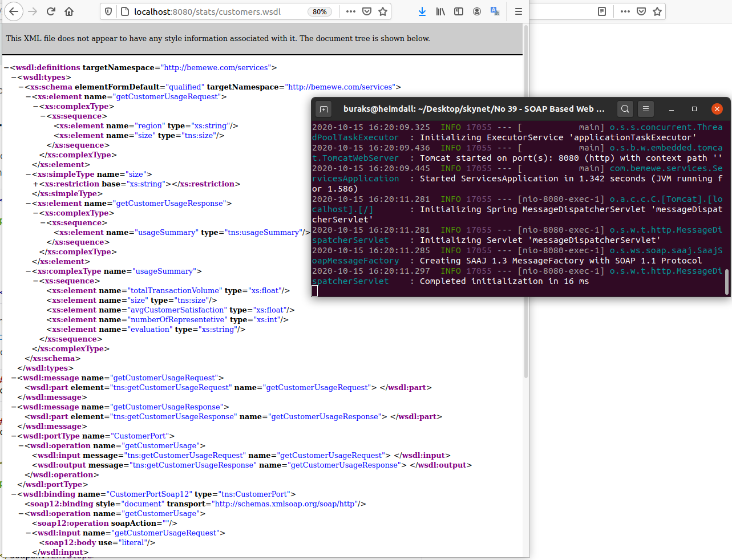The height and width of the screenshot is (560, 732).
Task: Follow the targetNamespace bemewe.com link
Action: tap(216, 67)
